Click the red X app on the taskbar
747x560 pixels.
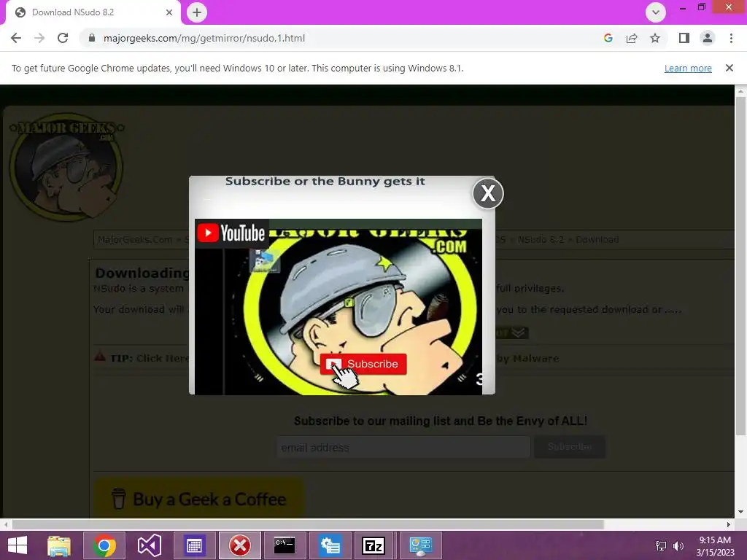[239, 545]
